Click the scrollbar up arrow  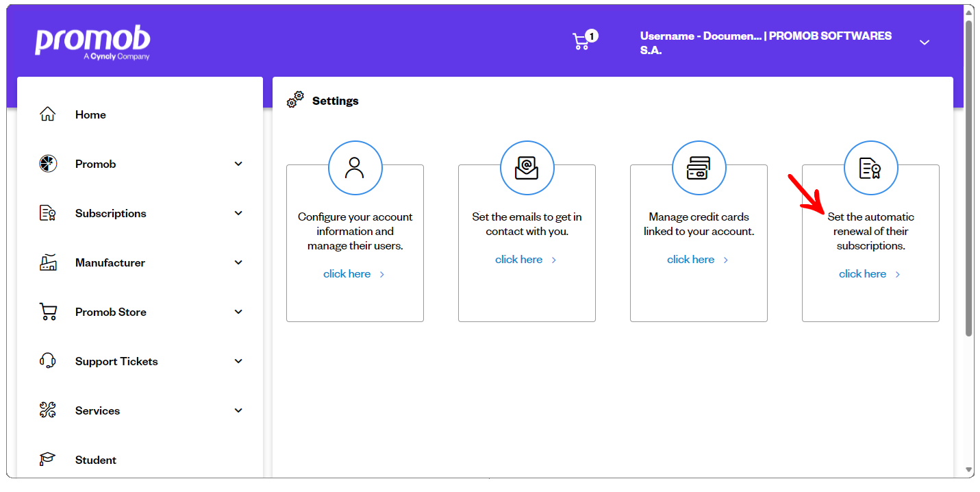click(x=969, y=12)
